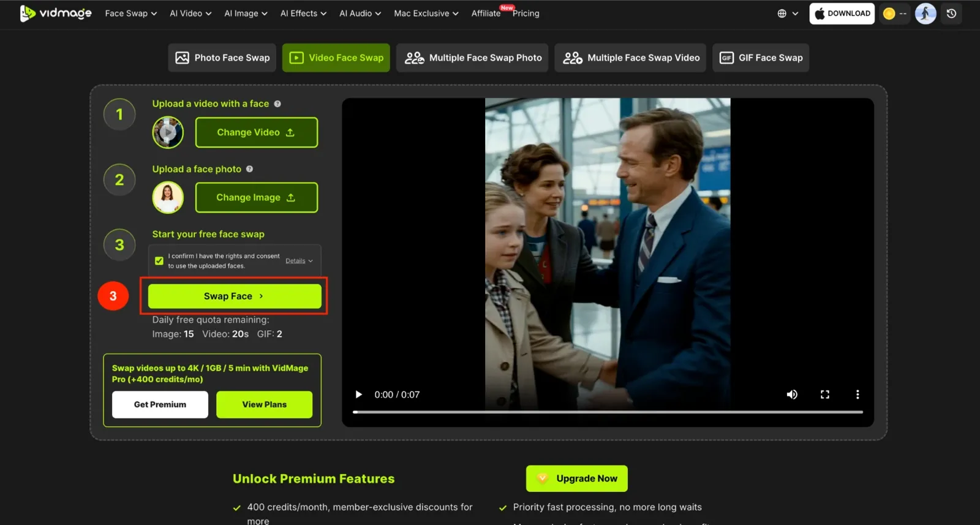
Task: Expand the AI Video menu
Action: [x=190, y=13]
